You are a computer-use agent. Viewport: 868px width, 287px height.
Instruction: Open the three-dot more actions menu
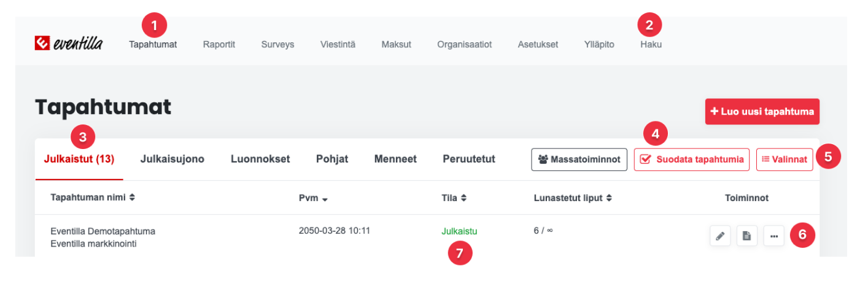tap(774, 236)
